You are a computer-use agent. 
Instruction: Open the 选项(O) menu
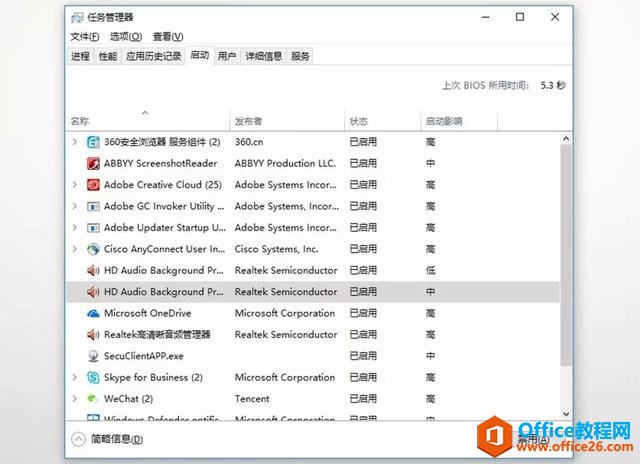click(126, 37)
